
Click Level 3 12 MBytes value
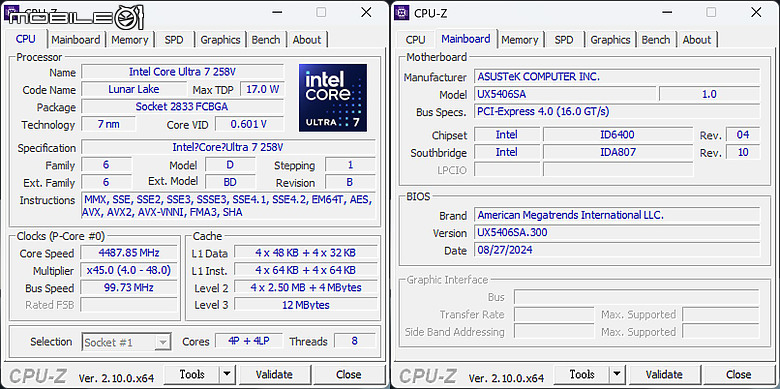coord(305,304)
